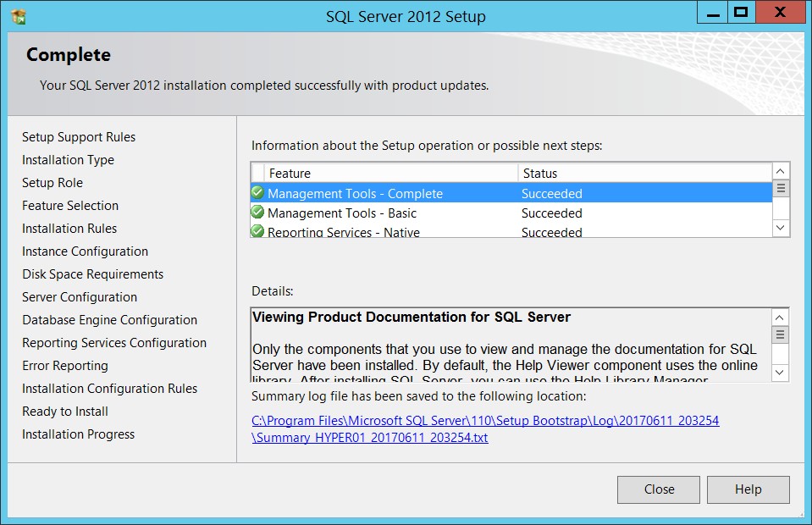Close the setup window with the X button
Image resolution: width=812 pixels, height=525 pixels.
click(x=781, y=13)
